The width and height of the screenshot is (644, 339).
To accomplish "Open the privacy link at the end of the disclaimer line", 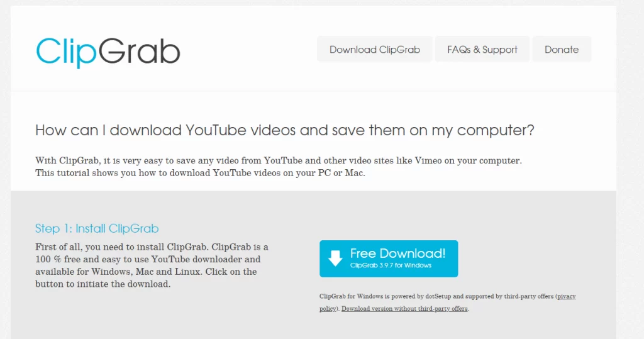I will pos(567,296).
